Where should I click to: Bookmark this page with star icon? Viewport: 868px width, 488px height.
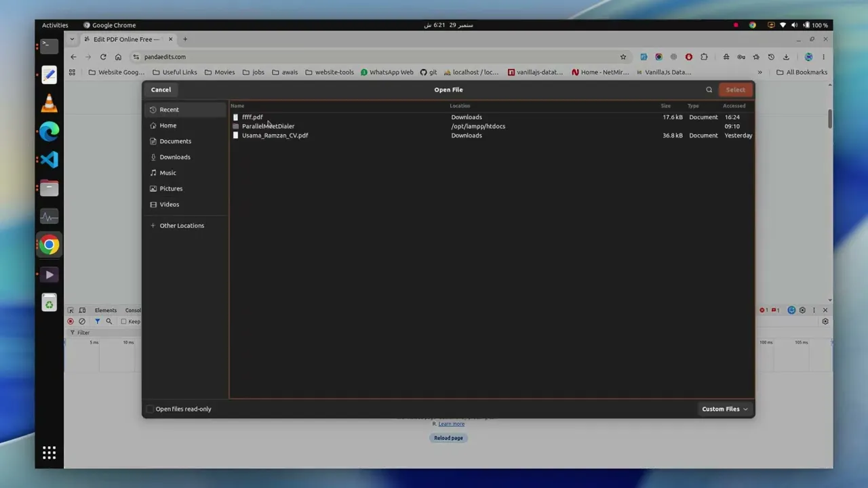pyautogui.click(x=623, y=57)
